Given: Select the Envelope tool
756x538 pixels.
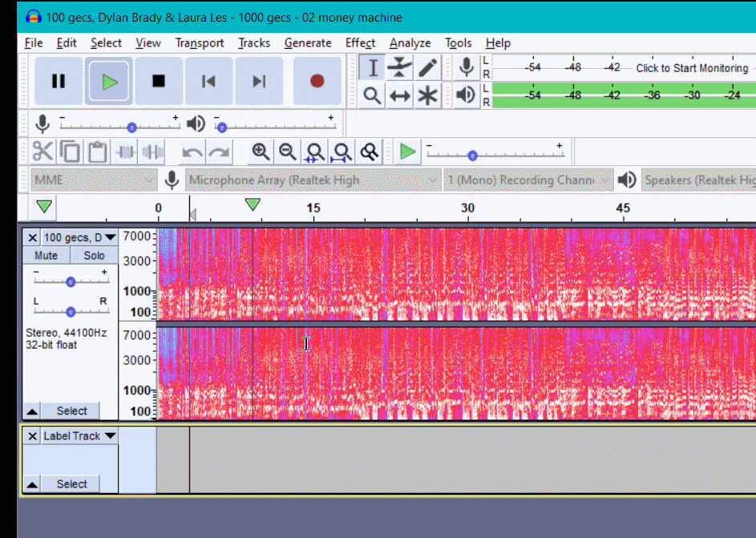Looking at the screenshot, I should 399,67.
